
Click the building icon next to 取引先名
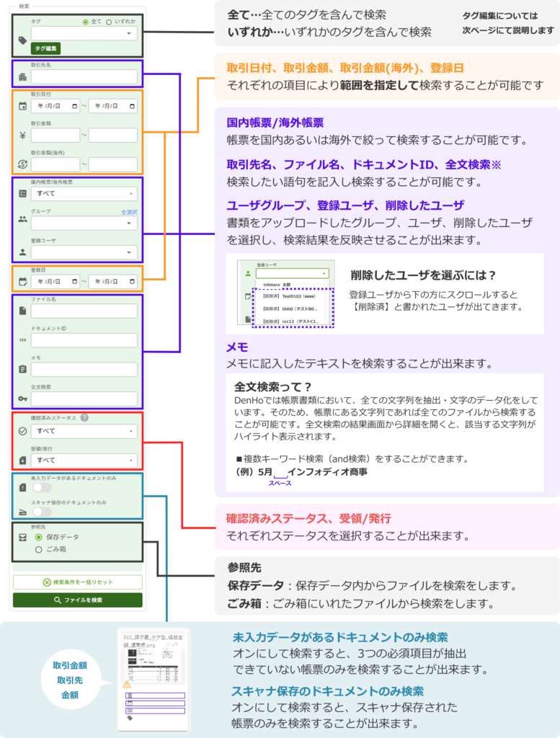(x=22, y=77)
